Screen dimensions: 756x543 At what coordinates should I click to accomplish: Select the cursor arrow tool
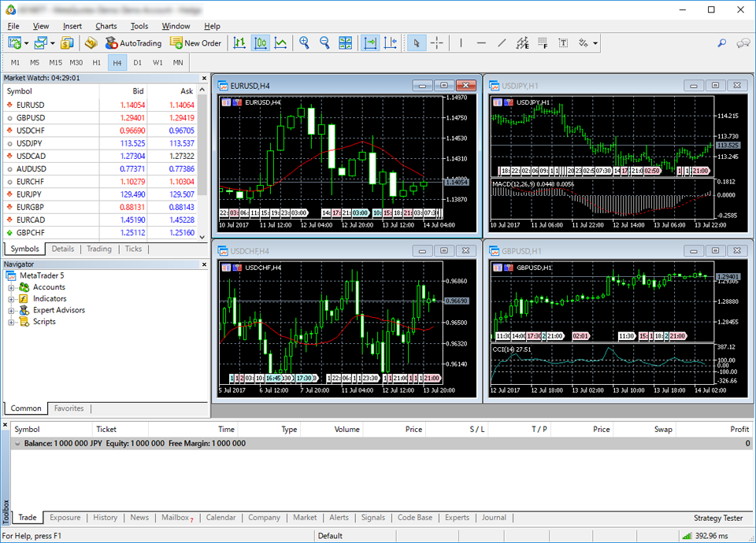(x=416, y=42)
